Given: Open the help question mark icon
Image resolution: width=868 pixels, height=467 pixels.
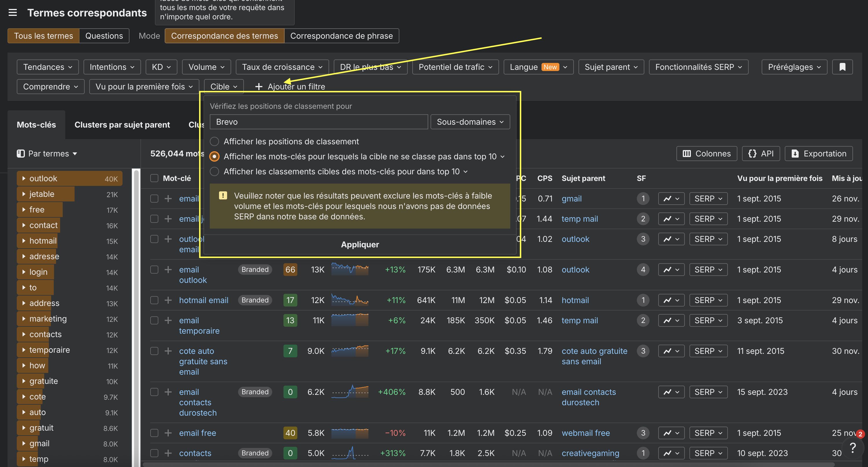Looking at the screenshot, I should tap(853, 448).
